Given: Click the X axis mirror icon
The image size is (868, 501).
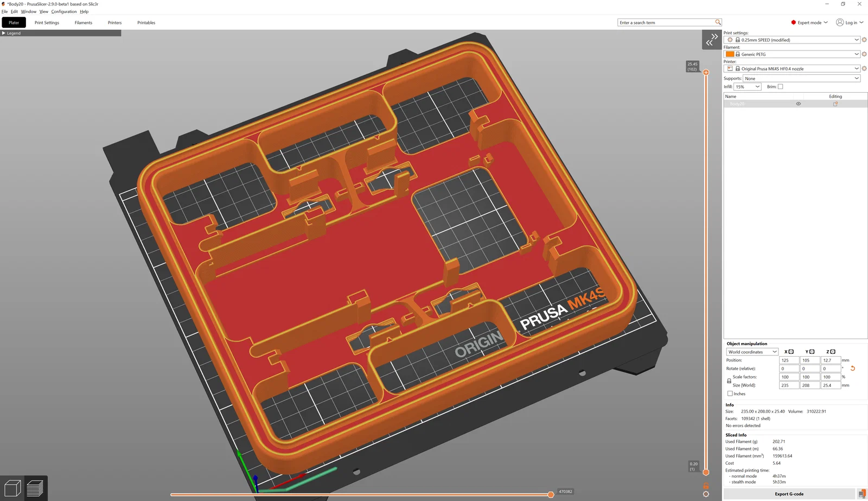Looking at the screenshot, I should 791,352.
